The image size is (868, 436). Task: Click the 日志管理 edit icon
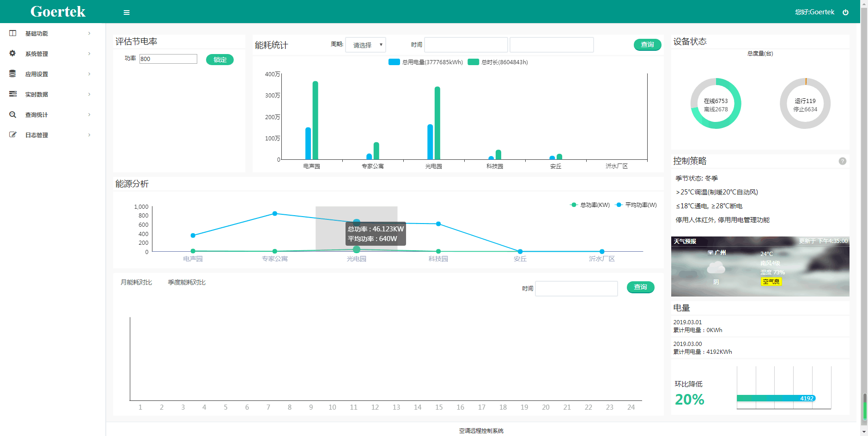coord(12,135)
